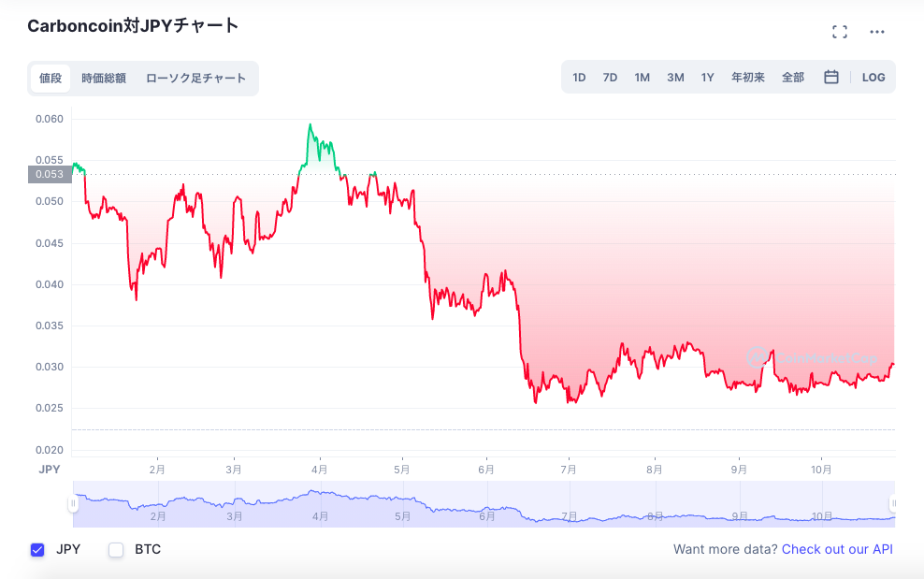
Task: Open the Check out our API link
Action: [x=837, y=549]
